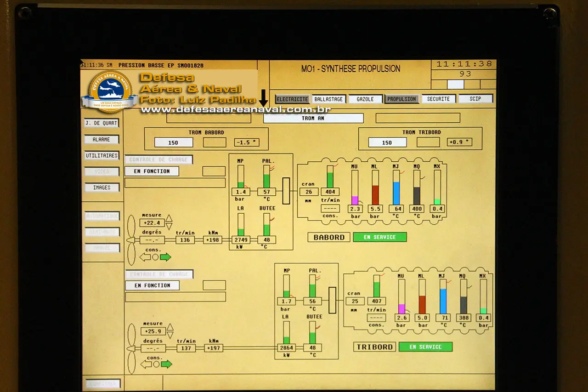This screenshot has height=392, width=588.
Task: Click the EN FONCTION status above mesure +25.9
Action: pos(152,285)
